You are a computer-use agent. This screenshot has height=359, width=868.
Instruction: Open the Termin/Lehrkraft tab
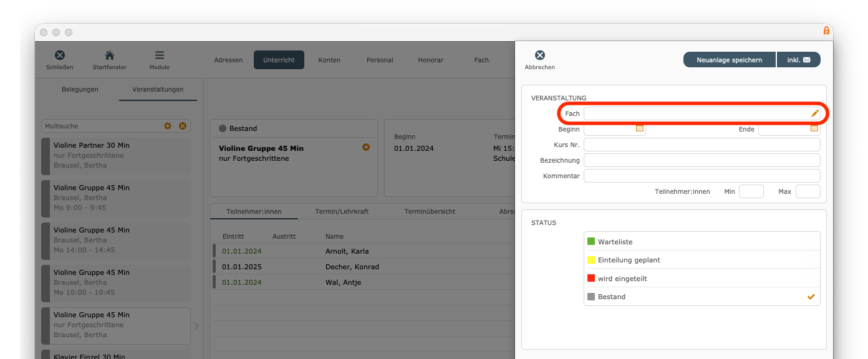point(342,211)
